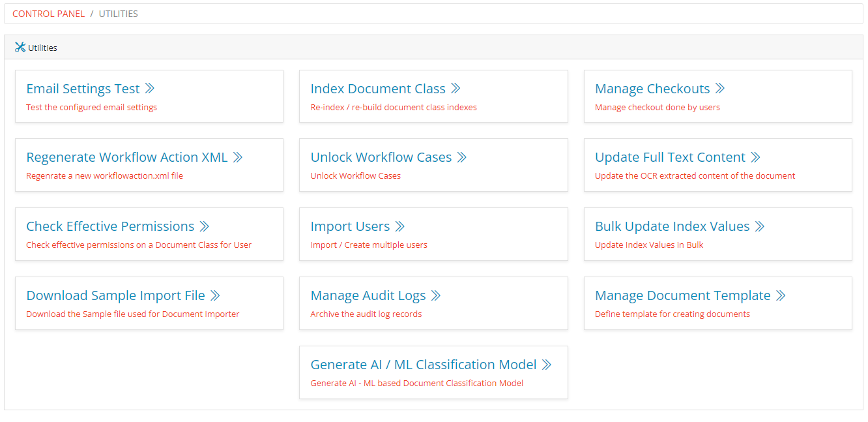This screenshot has height=422, width=868.
Task: Click the double-chevron icon after Manage Checkouts
Action: click(x=720, y=89)
